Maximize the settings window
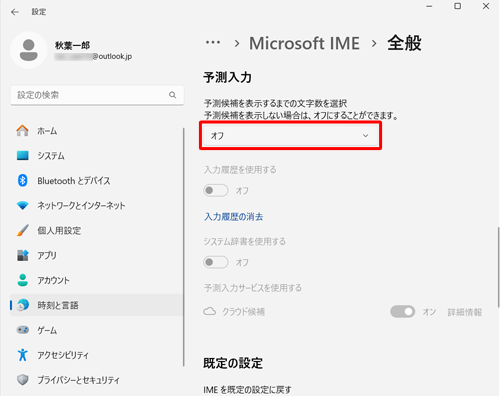Viewport: 500px width, 396px height. click(x=458, y=6)
